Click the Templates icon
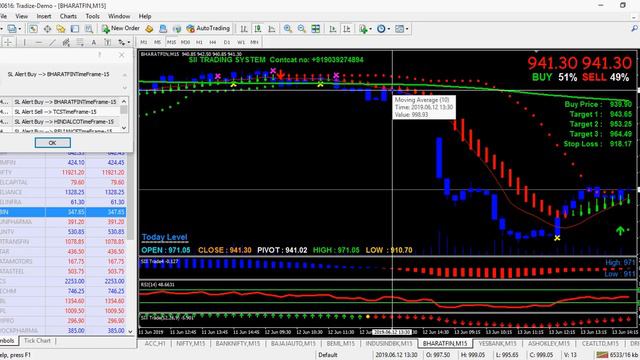 click(399, 29)
